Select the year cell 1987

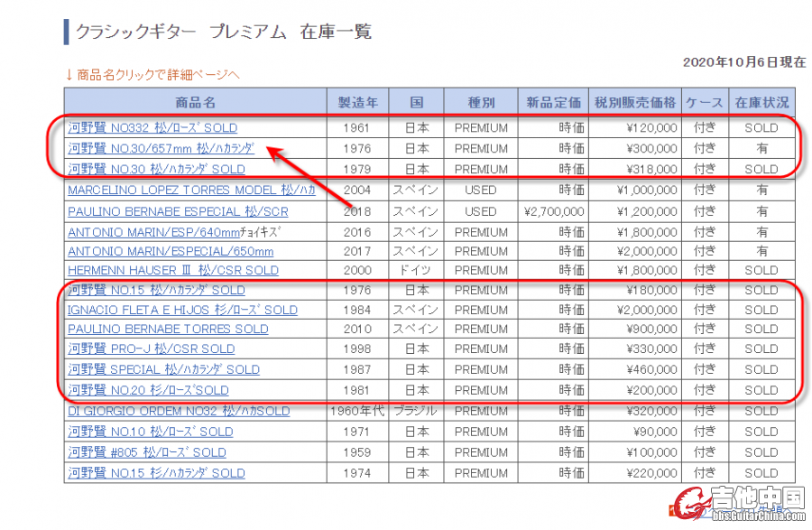[x=356, y=370]
